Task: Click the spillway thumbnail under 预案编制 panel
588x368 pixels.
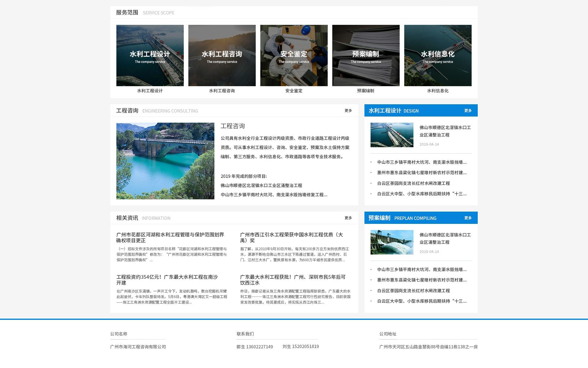Action: pyautogui.click(x=392, y=242)
